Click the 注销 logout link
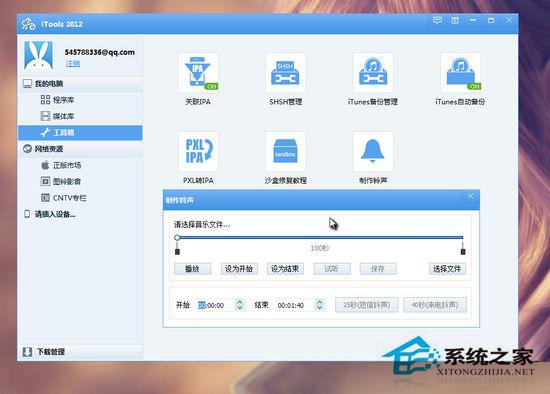 (73, 64)
